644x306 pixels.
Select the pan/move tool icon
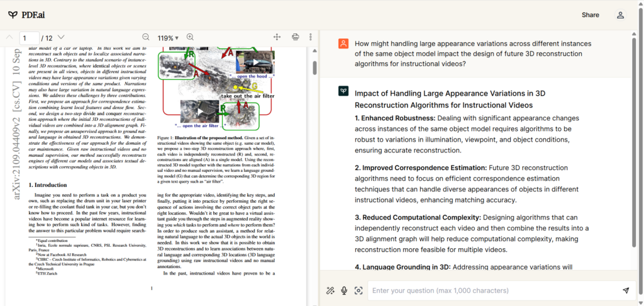pos(277,37)
